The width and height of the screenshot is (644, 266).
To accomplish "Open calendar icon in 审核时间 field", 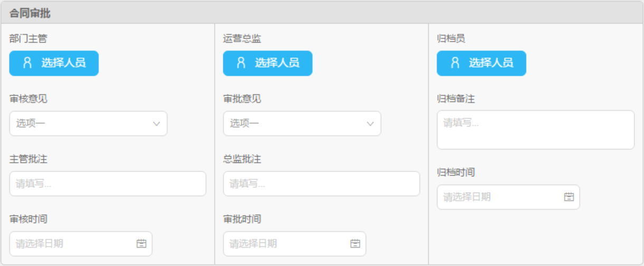I will [141, 244].
